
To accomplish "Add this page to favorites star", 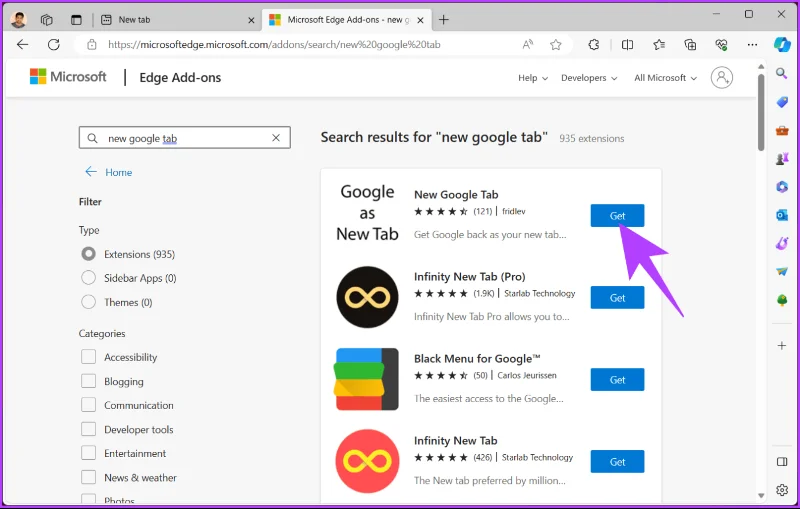I will point(556,45).
